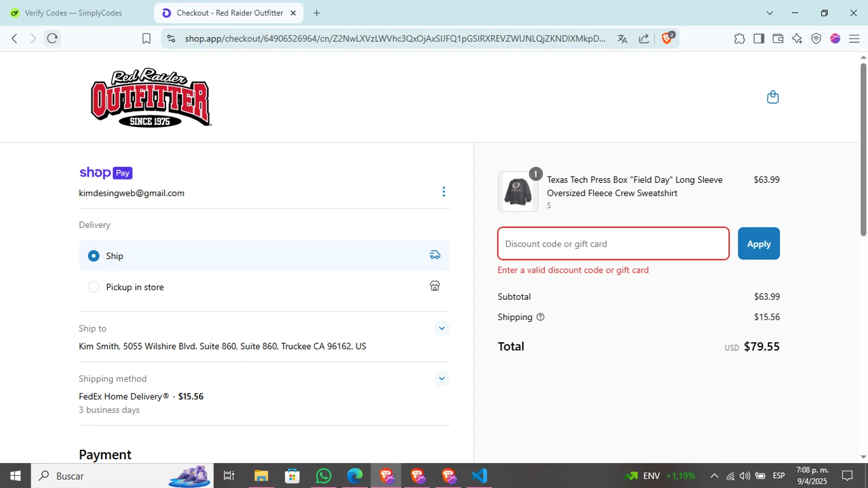The height and width of the screenshot is (488, 868).
Task: Open the shopping bag cart icon
Action: 773,97
